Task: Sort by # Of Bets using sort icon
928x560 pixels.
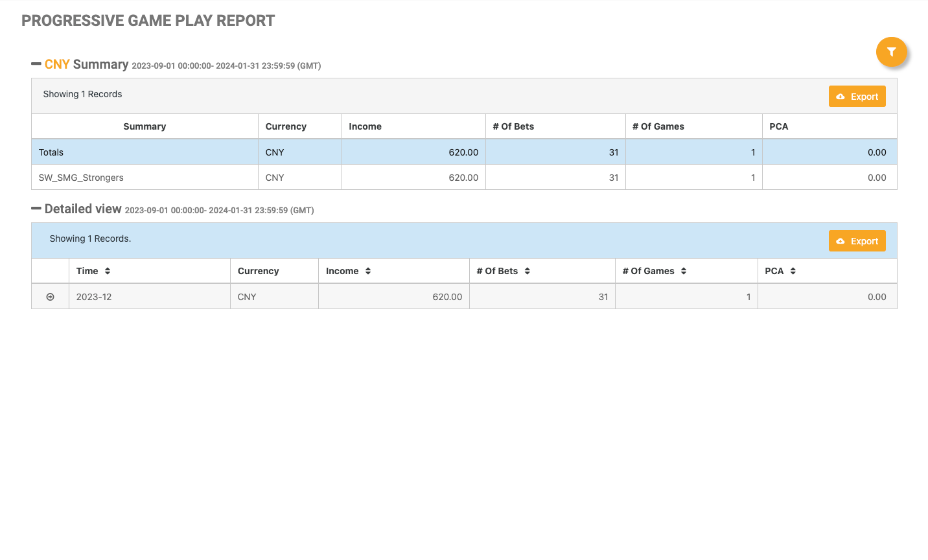Action: [x=528, y=271]
